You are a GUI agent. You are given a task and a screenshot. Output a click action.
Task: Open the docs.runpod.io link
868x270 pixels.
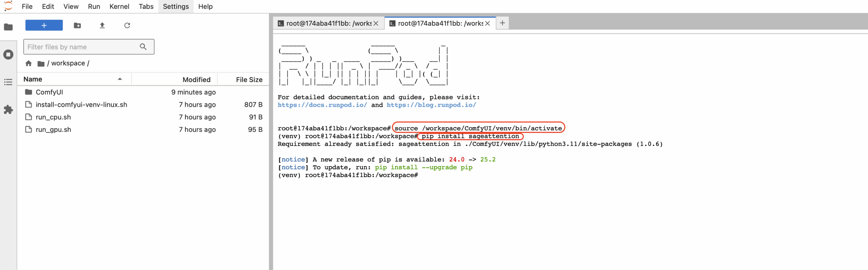coord(322,105)
